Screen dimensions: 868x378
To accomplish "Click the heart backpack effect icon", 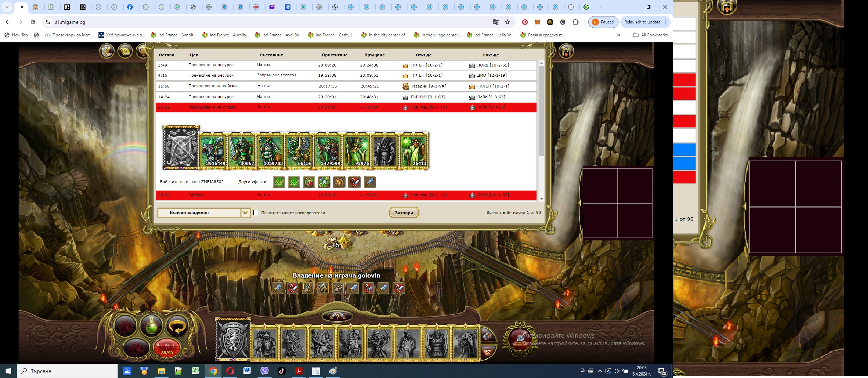I will point(309,182).
